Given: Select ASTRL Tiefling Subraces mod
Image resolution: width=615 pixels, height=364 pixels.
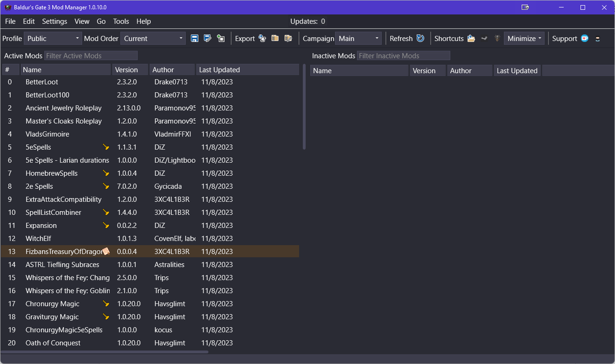Looking at the screenshot, I should (x=150, y=264).
